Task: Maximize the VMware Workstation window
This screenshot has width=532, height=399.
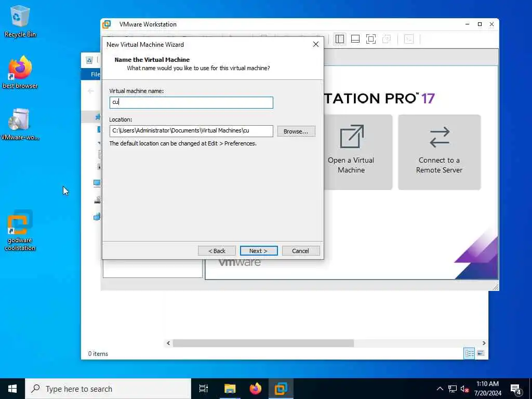Action: (480, 24)
